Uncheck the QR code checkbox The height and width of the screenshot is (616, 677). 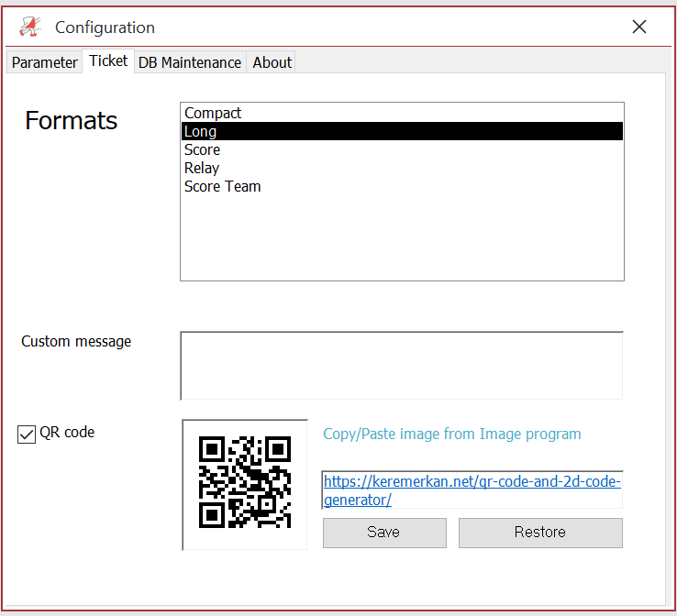click(27, 434)
